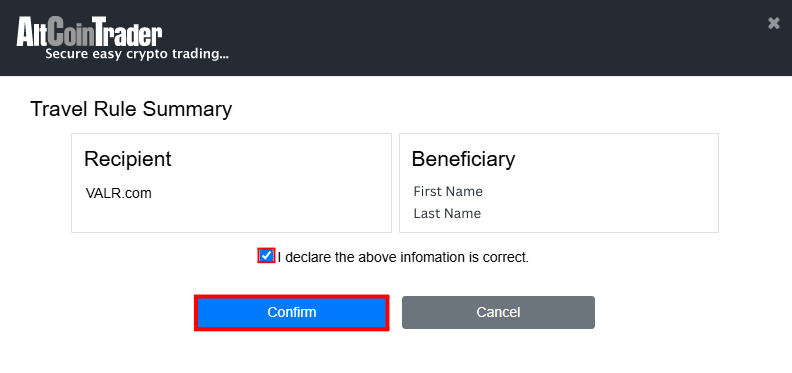Image resolution: width=792 pixels, height=373 pixels.
Task: Untick the declaration checkbox
Action: (266, 256)
